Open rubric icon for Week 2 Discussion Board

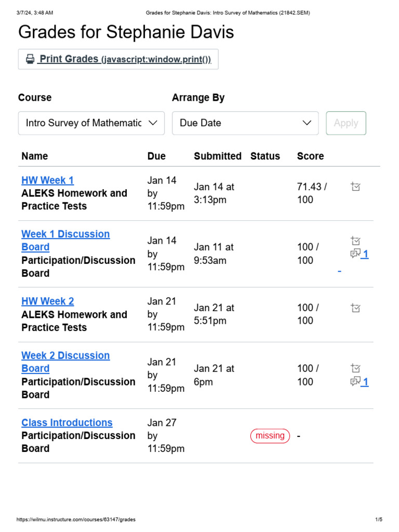click(x=355, y=368)
